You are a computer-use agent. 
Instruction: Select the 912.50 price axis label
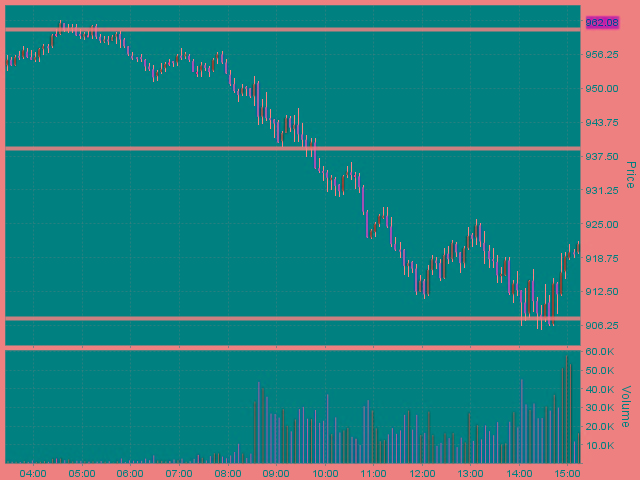tap(602, 291)
